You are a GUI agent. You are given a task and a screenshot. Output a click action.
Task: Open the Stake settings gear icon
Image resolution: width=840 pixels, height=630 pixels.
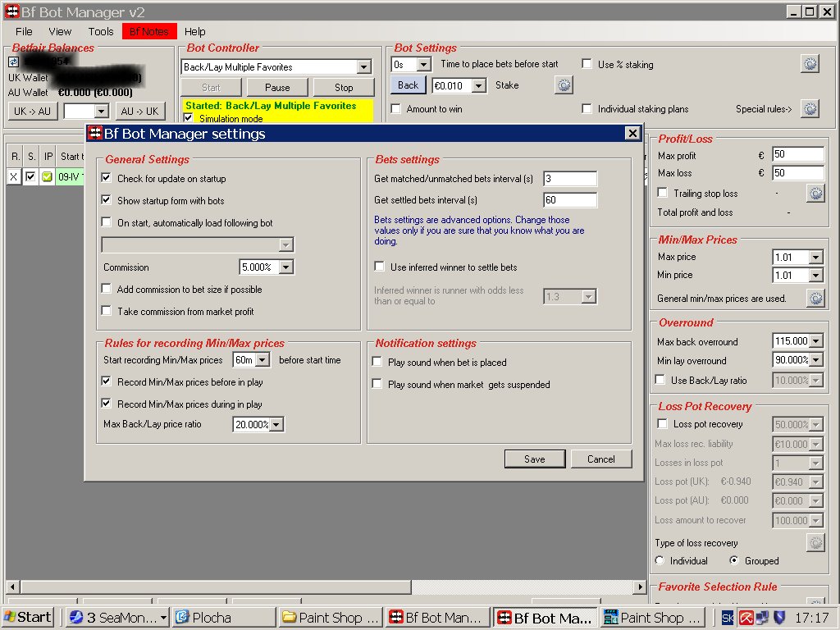coord(564,85)
